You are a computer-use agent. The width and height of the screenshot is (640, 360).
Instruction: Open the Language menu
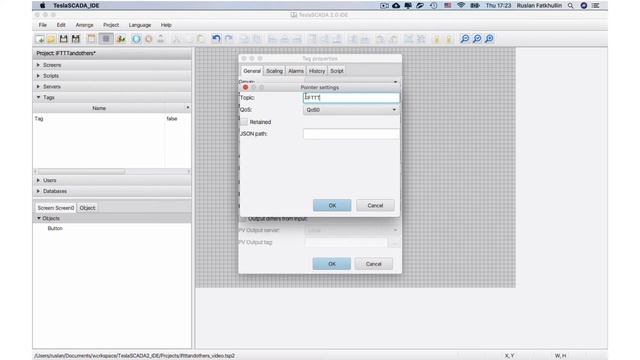point(140,25)
